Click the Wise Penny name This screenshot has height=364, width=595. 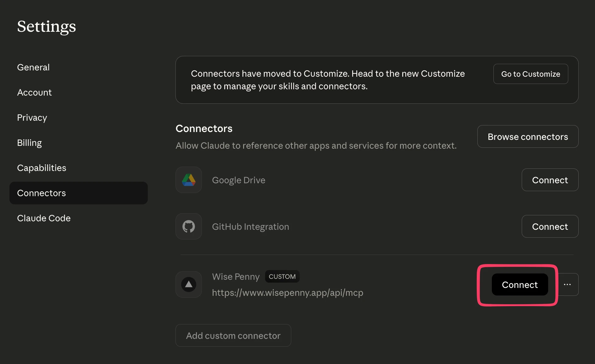point(236,277)
